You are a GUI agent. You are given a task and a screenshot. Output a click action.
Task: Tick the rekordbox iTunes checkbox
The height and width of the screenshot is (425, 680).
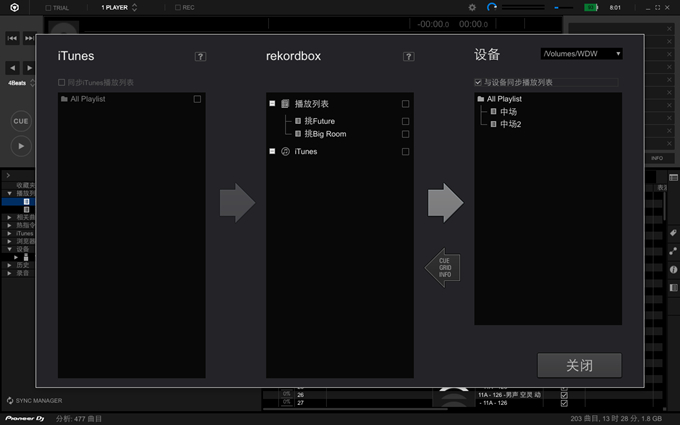(x=405, y=152)
